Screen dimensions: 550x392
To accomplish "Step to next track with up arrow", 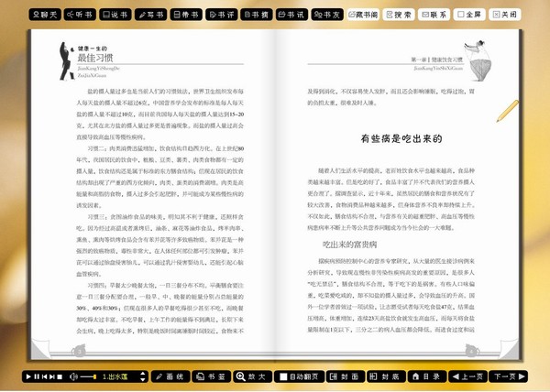I will [x=143, y=374].
